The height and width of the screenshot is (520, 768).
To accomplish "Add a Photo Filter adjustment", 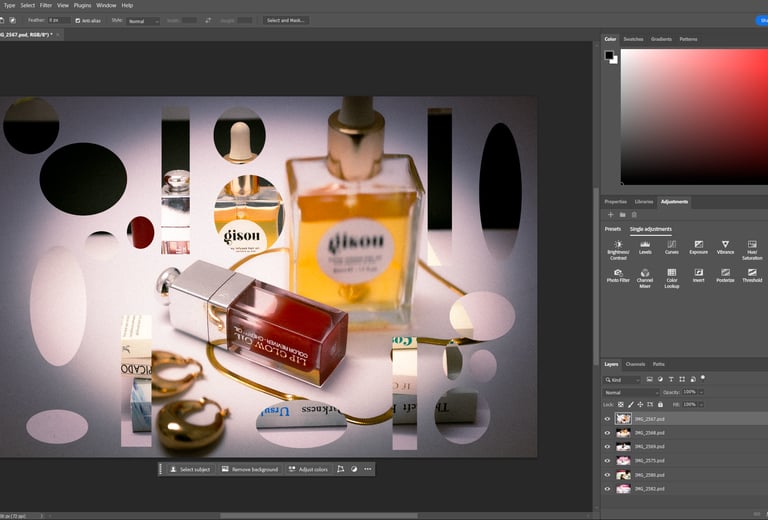I will [618, 273].
